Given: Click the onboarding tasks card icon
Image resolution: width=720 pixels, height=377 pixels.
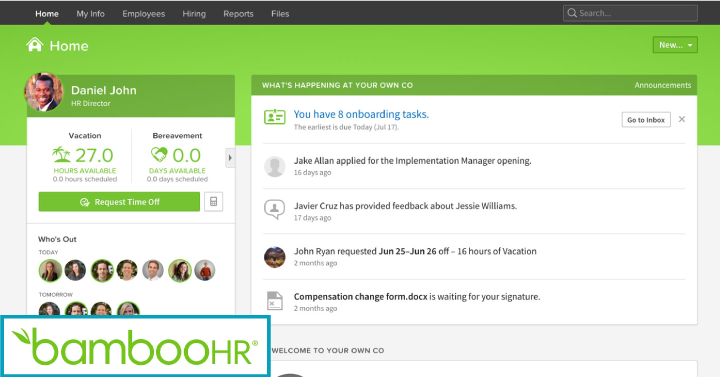Looking at the screenshot, I should 275,117.
